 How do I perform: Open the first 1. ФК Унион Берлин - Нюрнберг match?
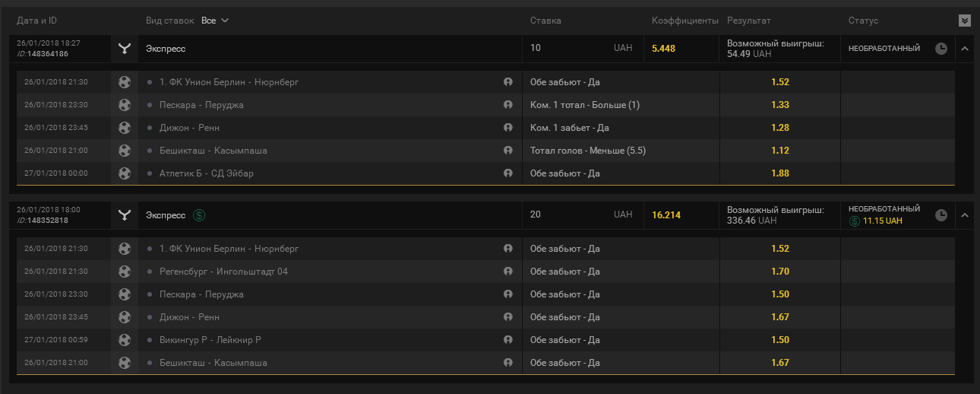pyautogui.click(x=229, y=82)
